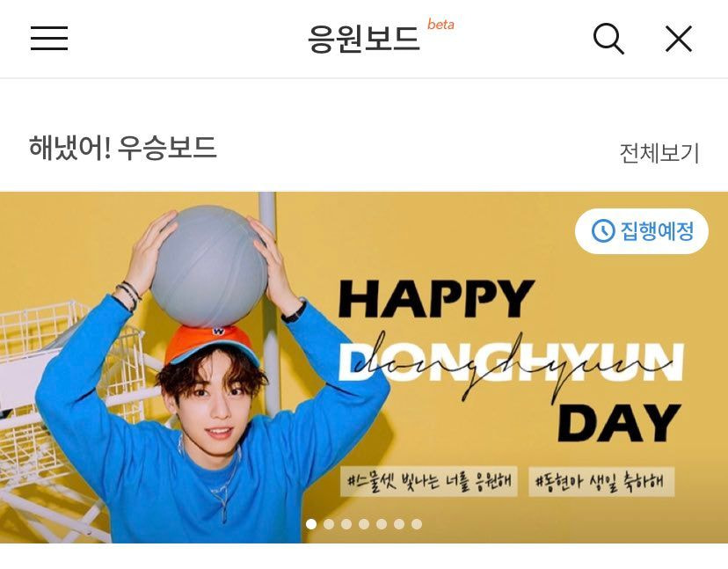Tap the #동현아 생일 축하해 hashtag

tap(601, 482)
